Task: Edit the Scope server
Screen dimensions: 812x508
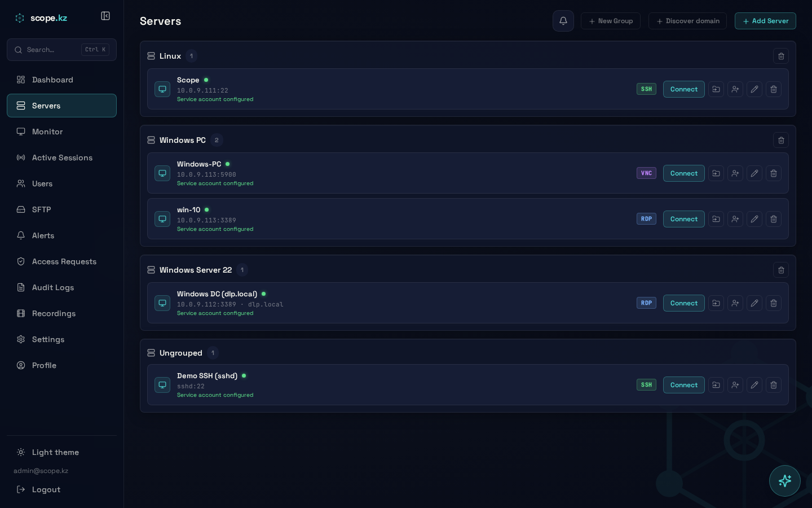Action: (754, 89)
